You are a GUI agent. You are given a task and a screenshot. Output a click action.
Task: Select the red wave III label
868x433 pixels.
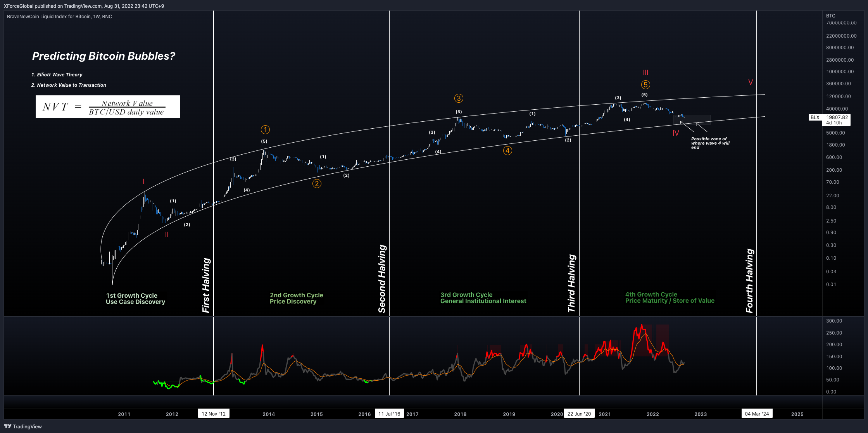[645, 72]
